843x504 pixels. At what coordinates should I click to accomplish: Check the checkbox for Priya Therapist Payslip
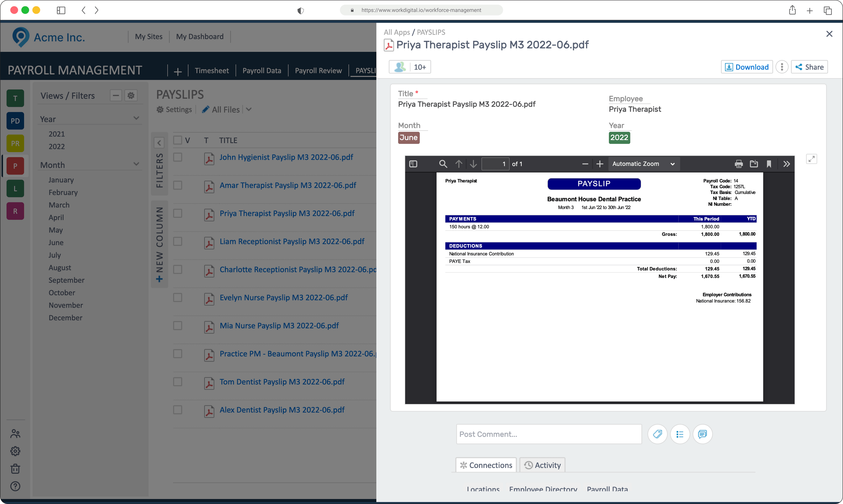[x=178, y=213]
